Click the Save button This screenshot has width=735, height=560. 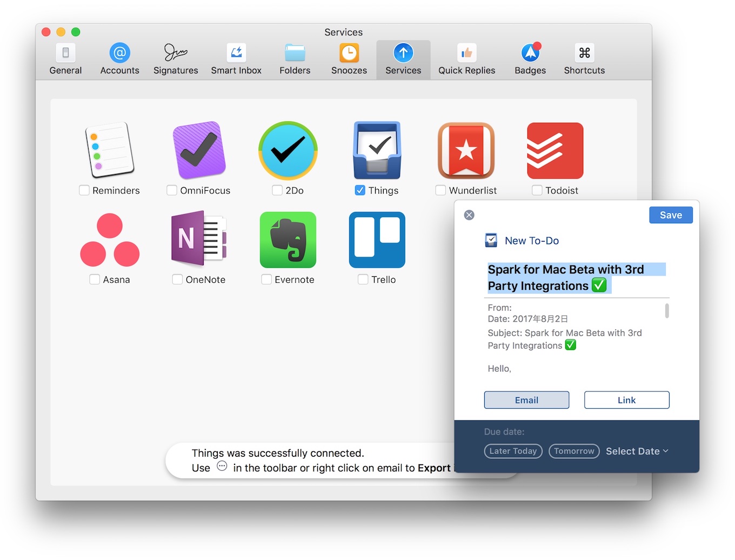click(x=671, y=215)
